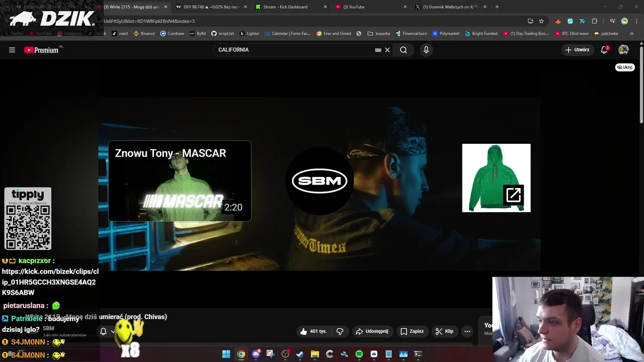Open the YouTube guide hamburger menu
This screenshot has height=362, width=644.
(12, 50)
